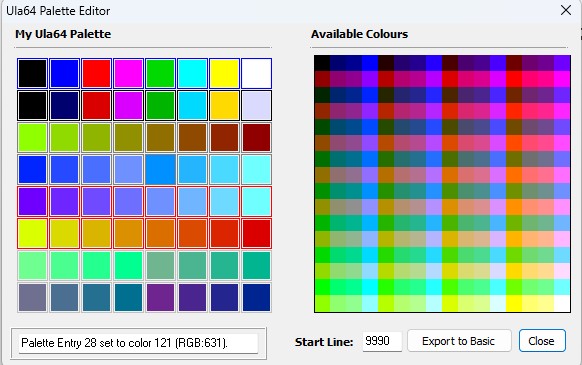Select the violet swatch starting the red-bordered row

tap(33, 202)
